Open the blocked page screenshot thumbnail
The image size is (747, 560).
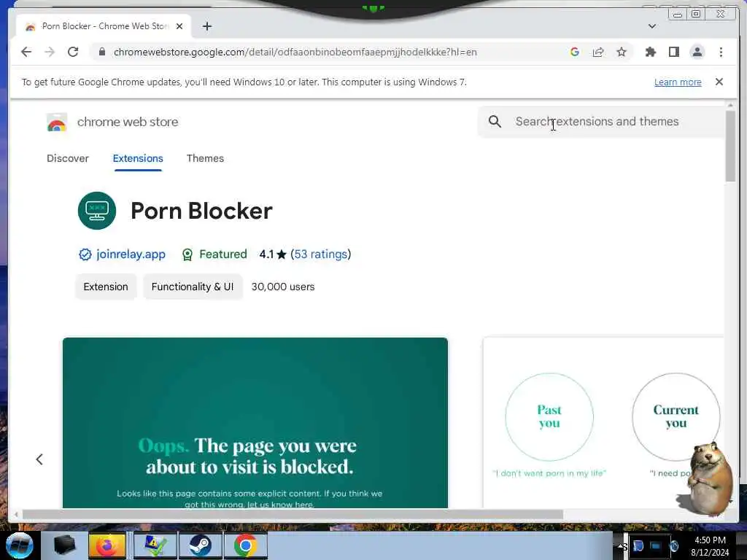pyautogui.click(x=255, y=423)
